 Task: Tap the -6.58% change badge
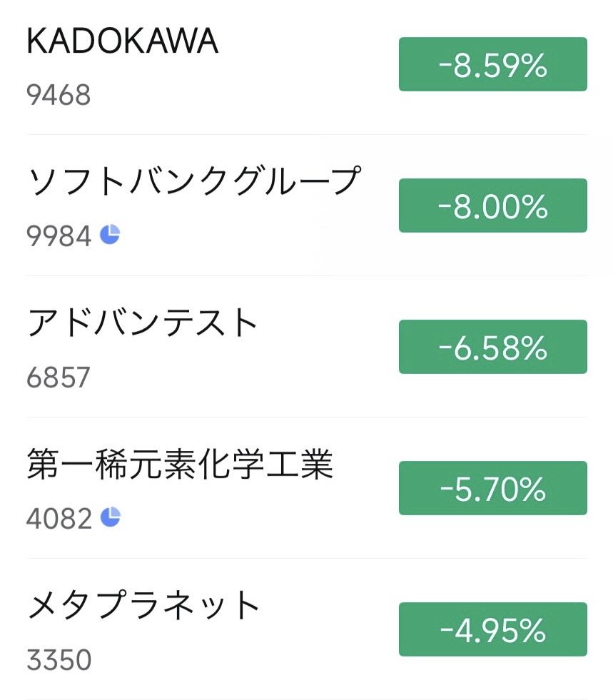[x=492, y=347]
